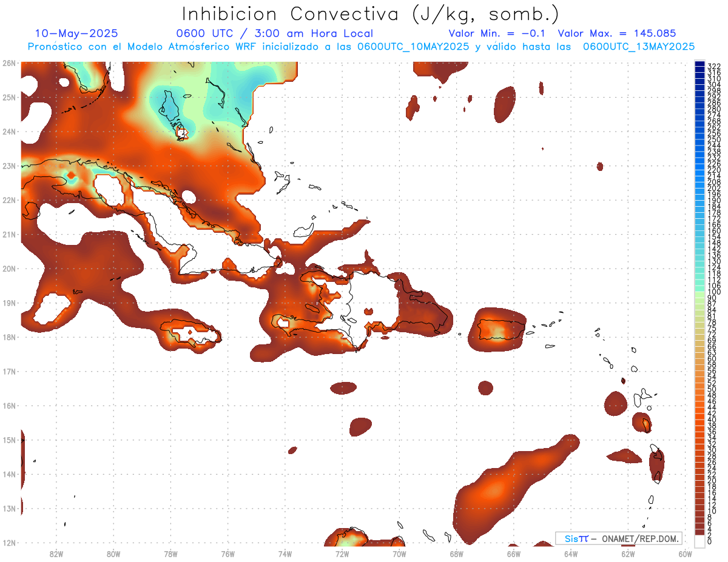Click the 70W longitude label
The height and width of the screenshot is (562, 728).
point(399,553)
